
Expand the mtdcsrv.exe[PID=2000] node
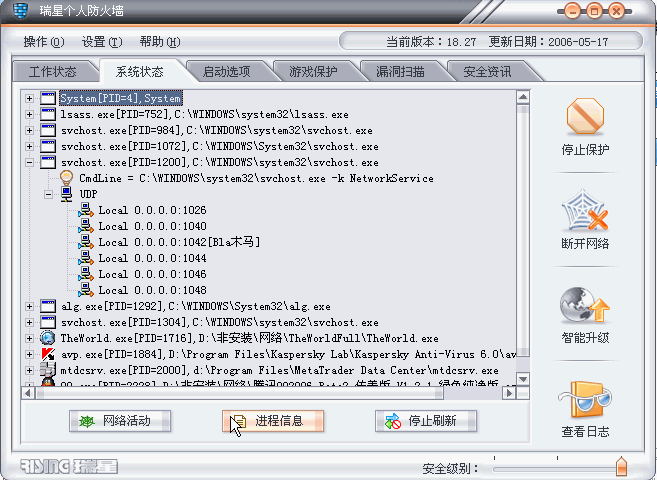pyautogui.click(x=29, y=370)
